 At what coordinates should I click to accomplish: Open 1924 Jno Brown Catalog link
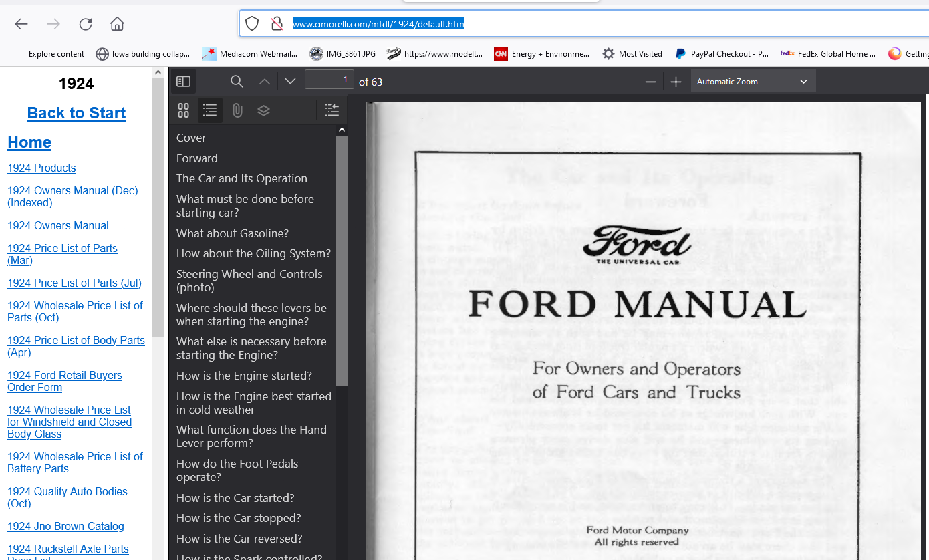click(x=65, y=527)
